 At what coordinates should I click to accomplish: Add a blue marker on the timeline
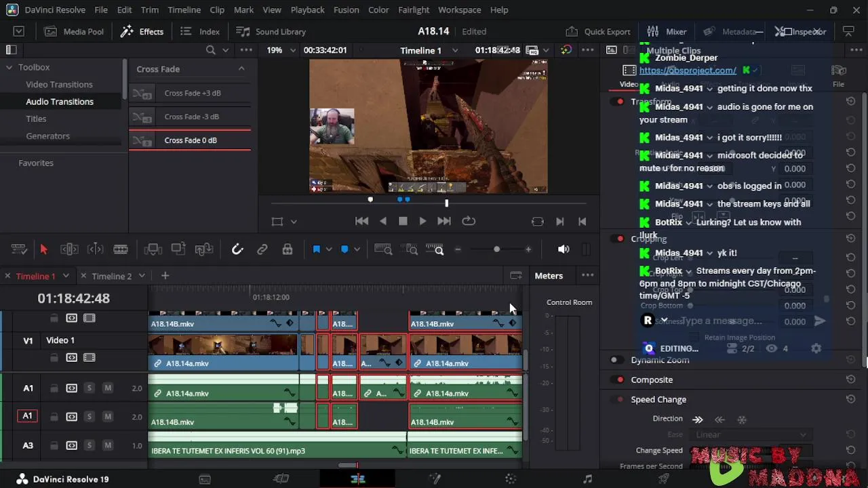(x=344, y=249)
